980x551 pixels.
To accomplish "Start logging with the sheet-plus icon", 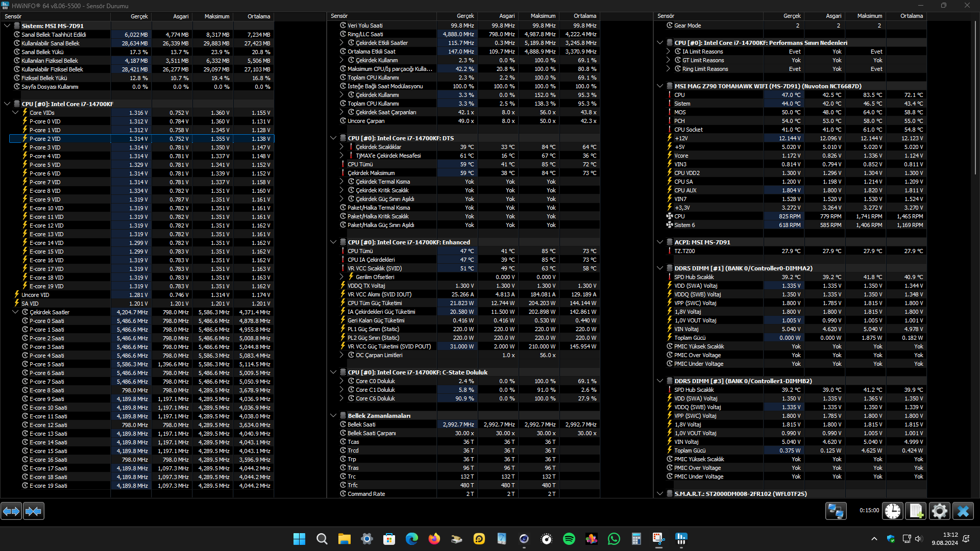I will pos(916,511).
